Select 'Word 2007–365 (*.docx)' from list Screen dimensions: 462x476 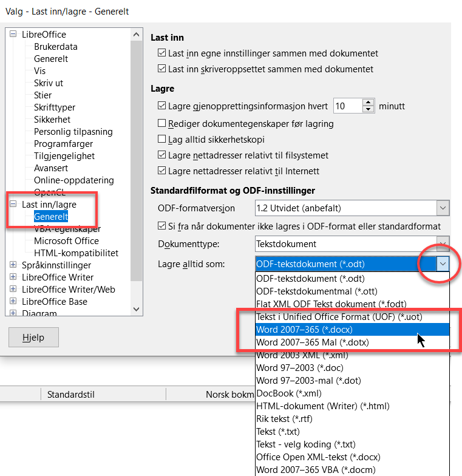(x=304, y=330)
